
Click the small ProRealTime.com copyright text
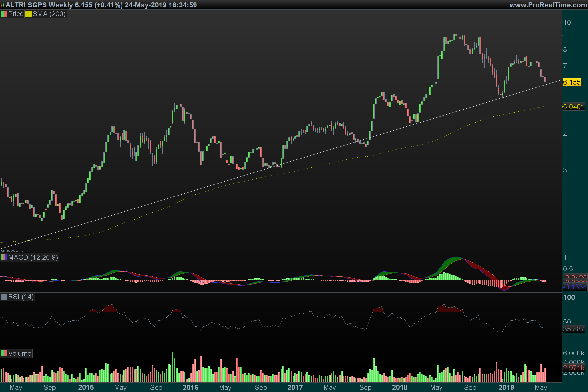pos(12,252)
